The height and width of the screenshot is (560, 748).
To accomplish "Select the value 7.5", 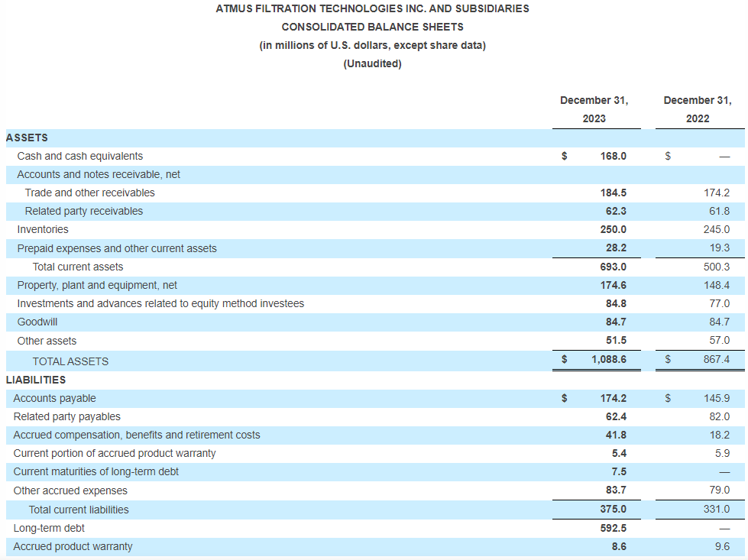I will tap(619, 471).
